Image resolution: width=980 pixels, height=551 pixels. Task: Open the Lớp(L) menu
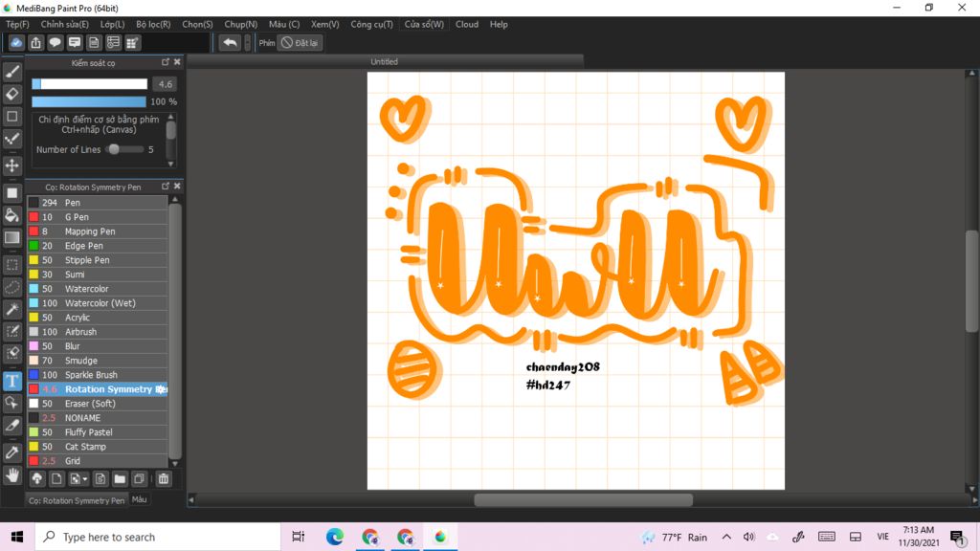[x=113, y=24]
